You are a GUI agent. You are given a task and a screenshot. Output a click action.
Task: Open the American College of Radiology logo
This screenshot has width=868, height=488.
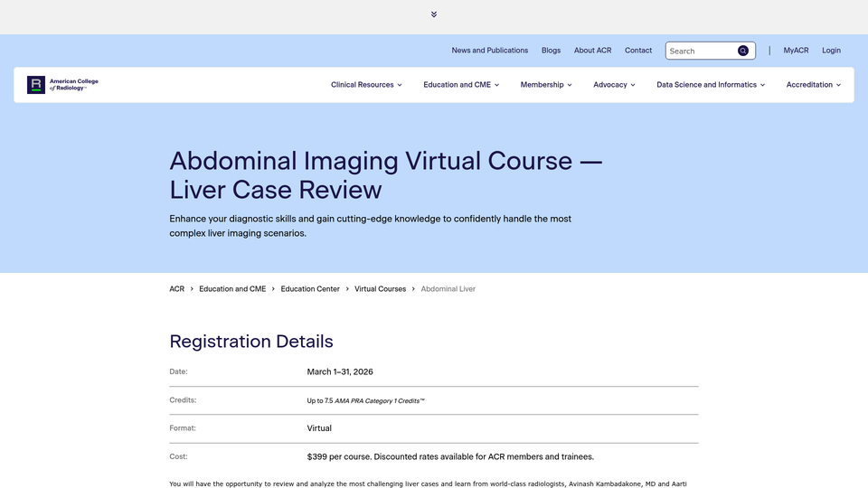coord(62,85)
